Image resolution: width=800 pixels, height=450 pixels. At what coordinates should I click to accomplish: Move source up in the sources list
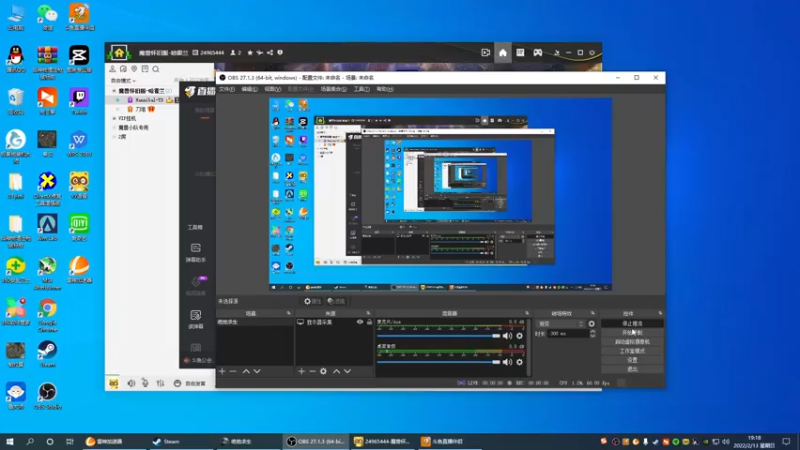336,371
